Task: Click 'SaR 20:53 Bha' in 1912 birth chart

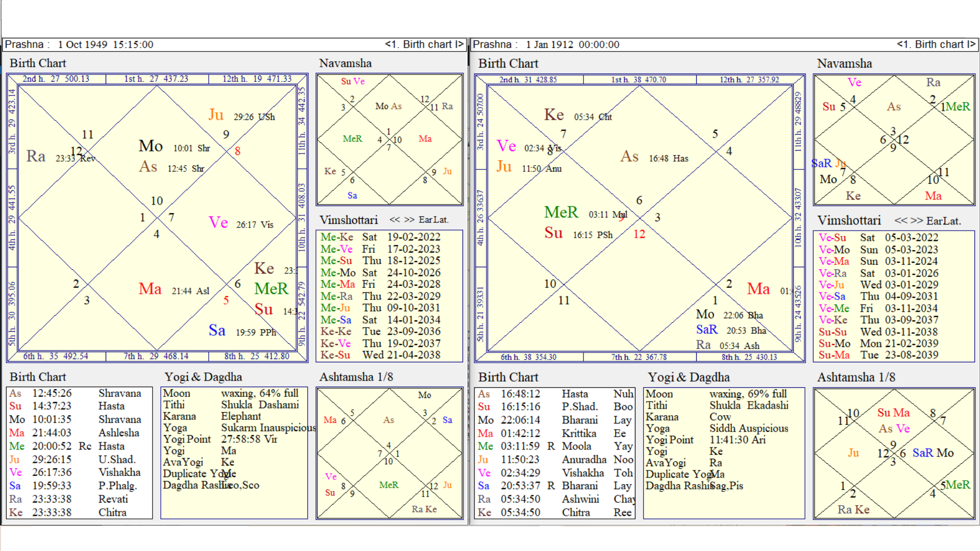Action: coord(731,330)
